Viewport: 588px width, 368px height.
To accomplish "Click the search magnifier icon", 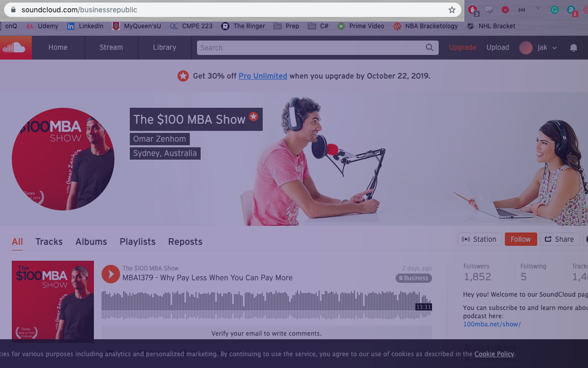I will (x=429, y=48).
